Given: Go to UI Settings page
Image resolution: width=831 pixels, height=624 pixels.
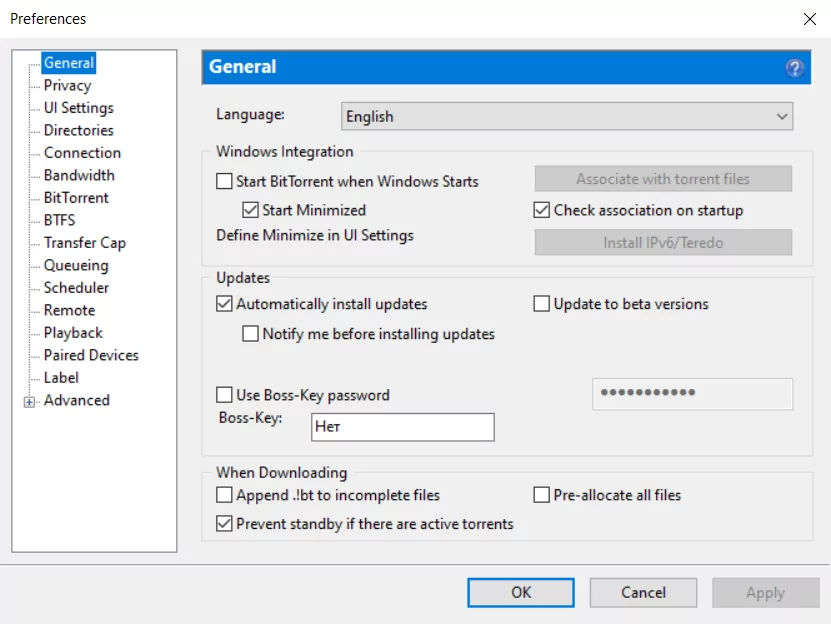Looking at the screenshot, I should click(x=78, y=108).
